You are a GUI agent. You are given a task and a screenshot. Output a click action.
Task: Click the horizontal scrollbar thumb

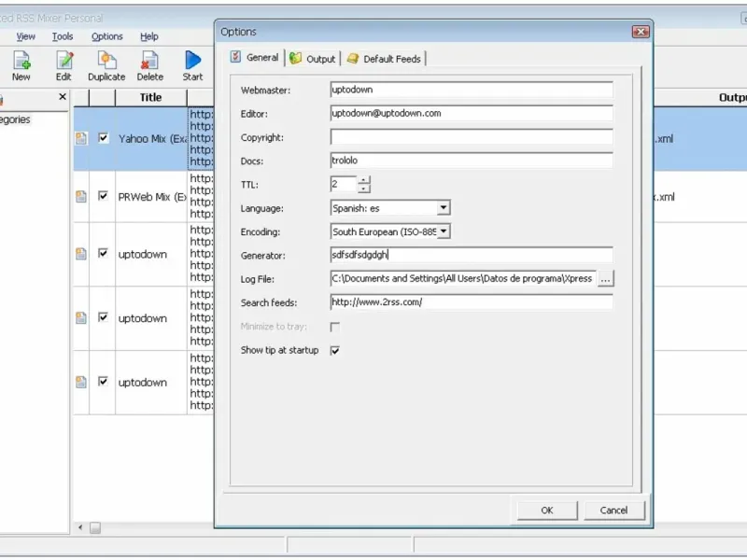pyautogui.click(x=95, y=527)
